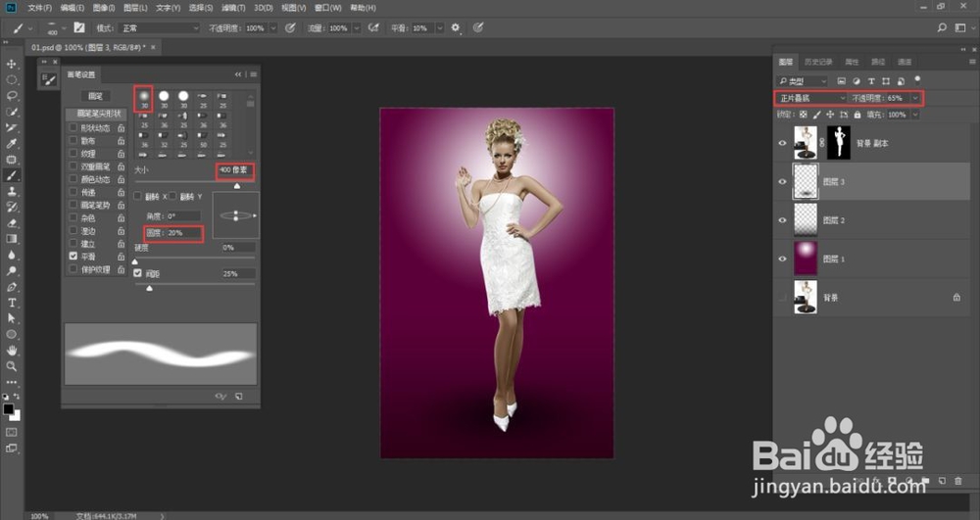Select the Horizontal Type tool
The image size is (980, 520).
[x=12, y=303]
